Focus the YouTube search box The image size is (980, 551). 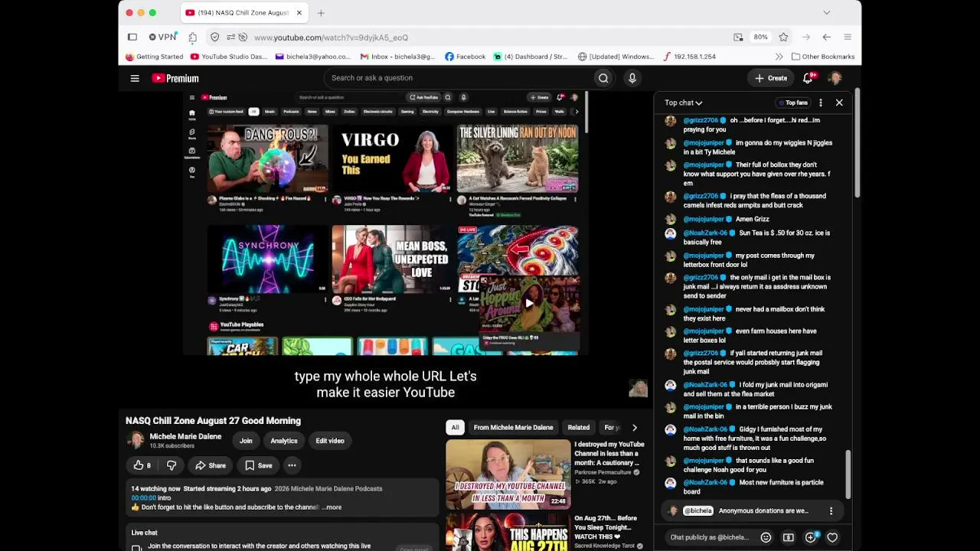(x=459, y=78)
